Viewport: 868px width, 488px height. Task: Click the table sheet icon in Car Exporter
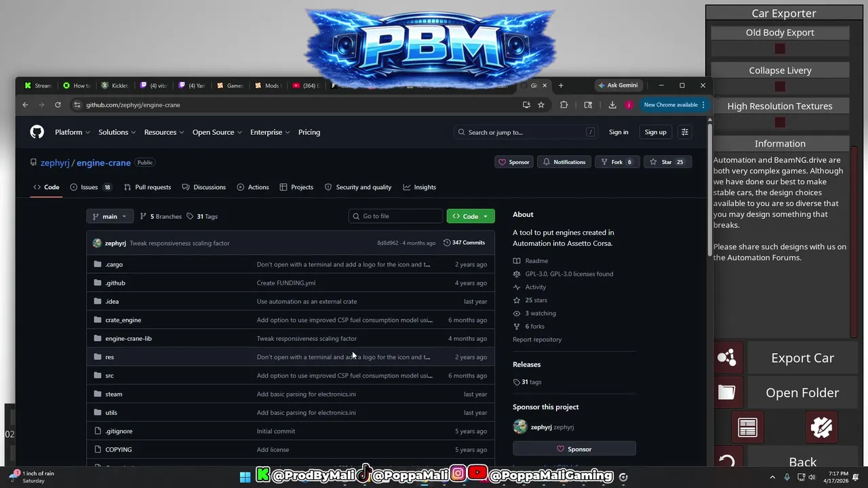click(x=747, y=428)
